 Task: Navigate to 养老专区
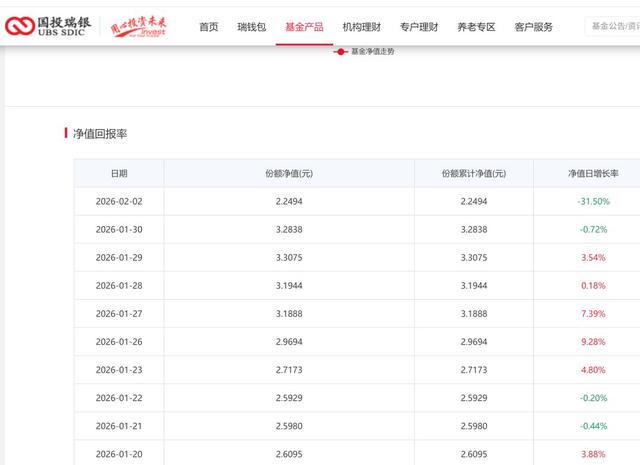[476, 27]
